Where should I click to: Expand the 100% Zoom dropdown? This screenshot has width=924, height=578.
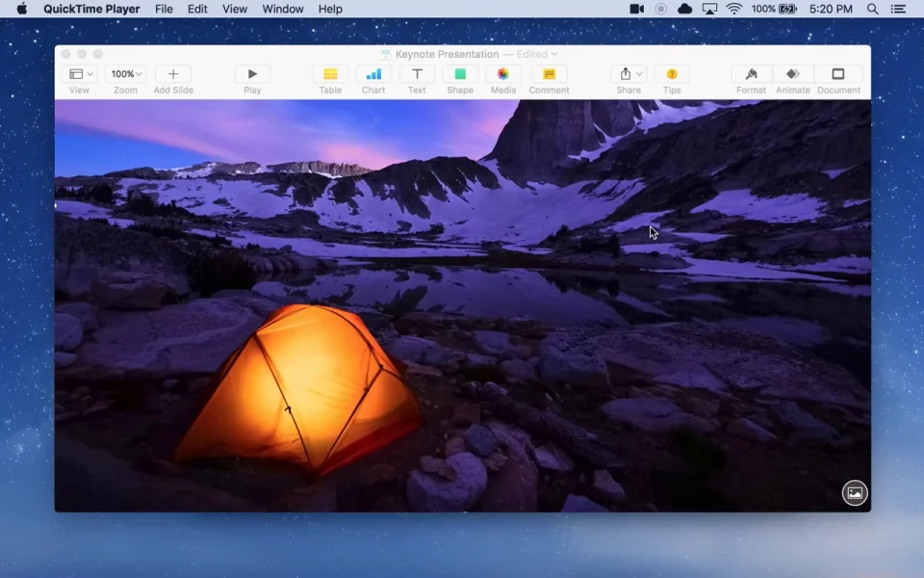[125, 75]
